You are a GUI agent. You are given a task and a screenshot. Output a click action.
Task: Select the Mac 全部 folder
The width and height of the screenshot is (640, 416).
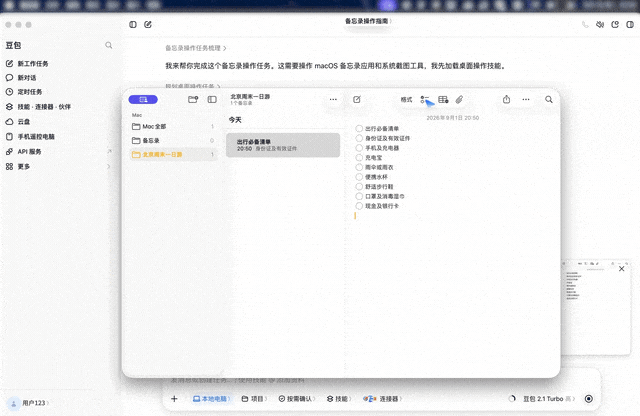click(x=173, y=127)
